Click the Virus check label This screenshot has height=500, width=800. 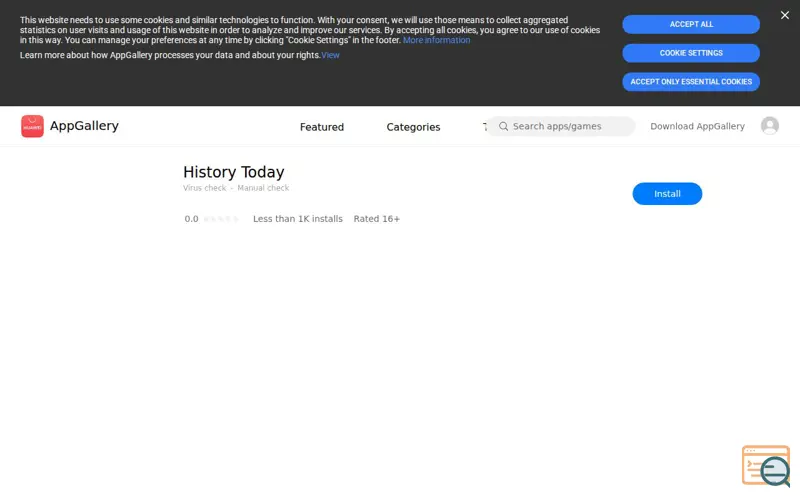point(204,188)
